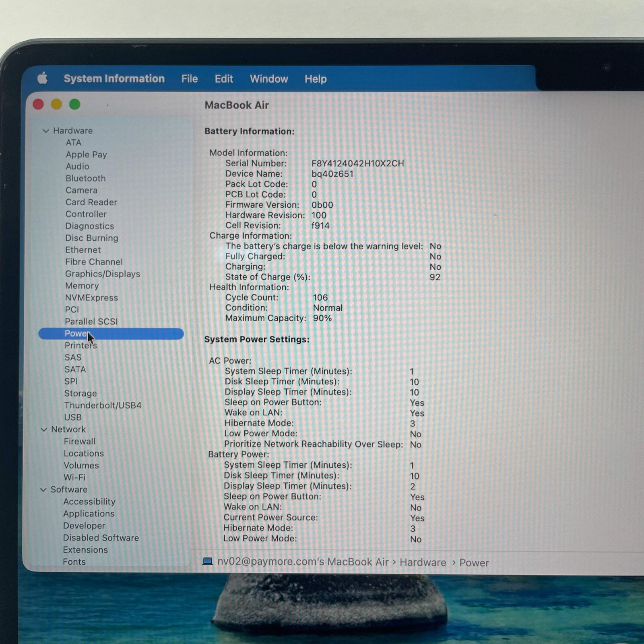The image size is (644, 644).
Task: Click serial number F8Y4124042H10X2CH
Action: coord(357,163)
